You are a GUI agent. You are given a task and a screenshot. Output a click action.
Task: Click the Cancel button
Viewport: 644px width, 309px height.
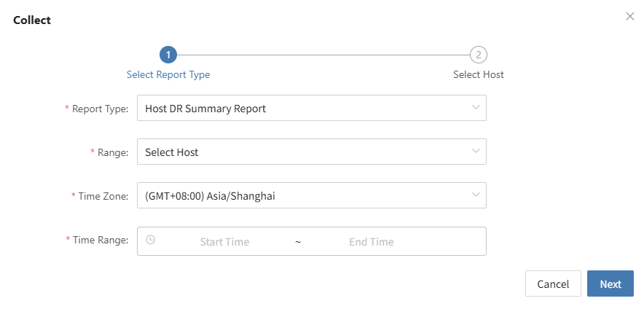pyautogui.click(x=553, y=283)
